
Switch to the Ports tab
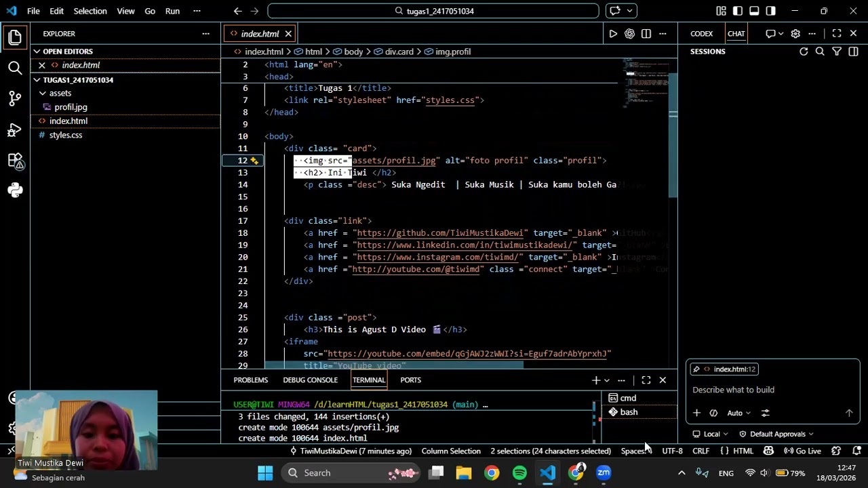point(411,380)
